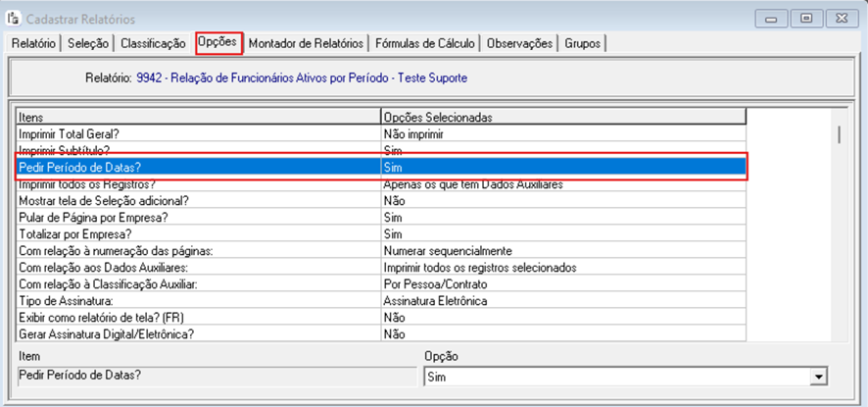Select the Imprimir Total Geral? row
868x407 pixels.
point(196,133)
